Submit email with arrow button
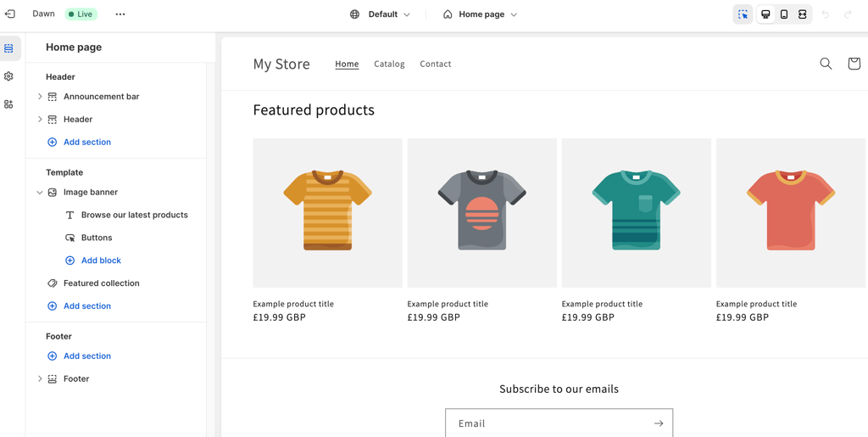 pyautogui.click(x=659, y=423)
